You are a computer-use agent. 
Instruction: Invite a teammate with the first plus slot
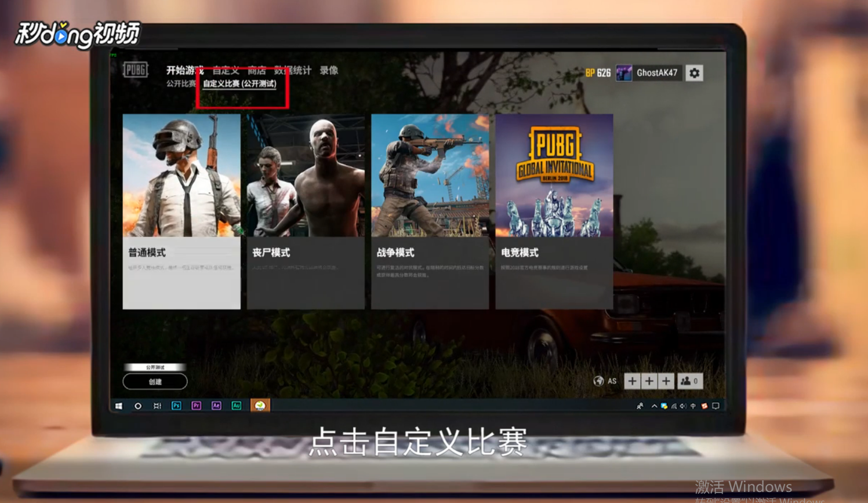[x=632, y=381]
